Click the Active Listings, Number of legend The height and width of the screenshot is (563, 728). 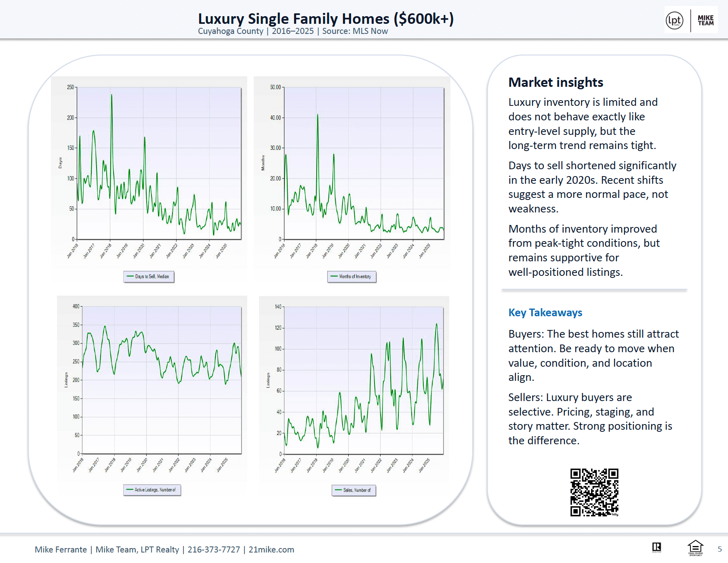coord(152,490)
